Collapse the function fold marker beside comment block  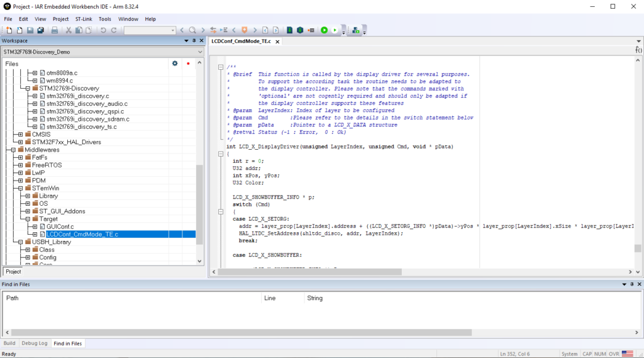click(x=221, y=67)
